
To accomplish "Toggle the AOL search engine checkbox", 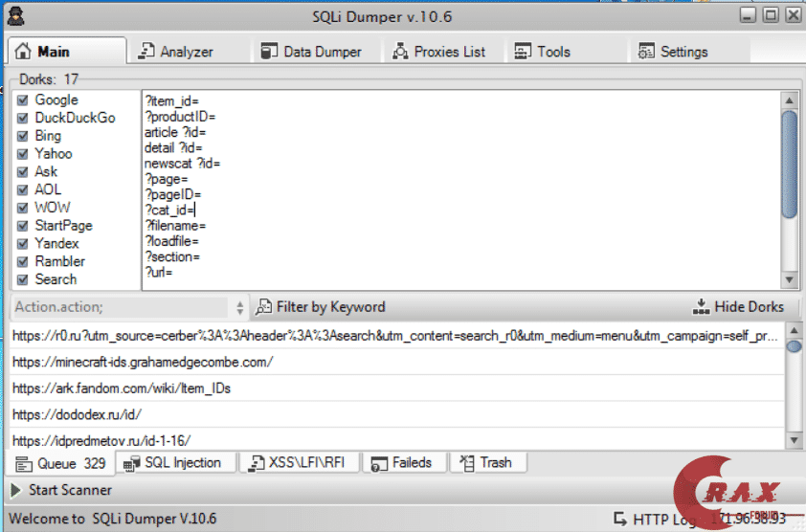I will click(x=22, y=189).
